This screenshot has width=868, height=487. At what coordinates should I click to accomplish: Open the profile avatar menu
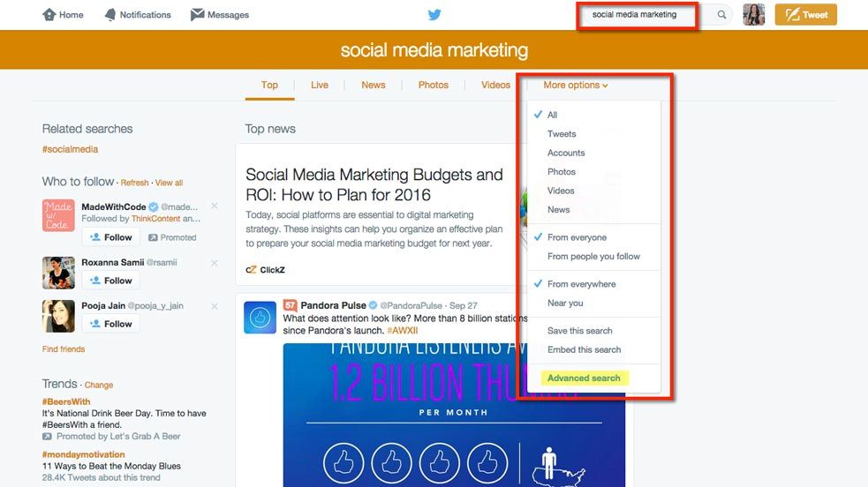(753, 15)
